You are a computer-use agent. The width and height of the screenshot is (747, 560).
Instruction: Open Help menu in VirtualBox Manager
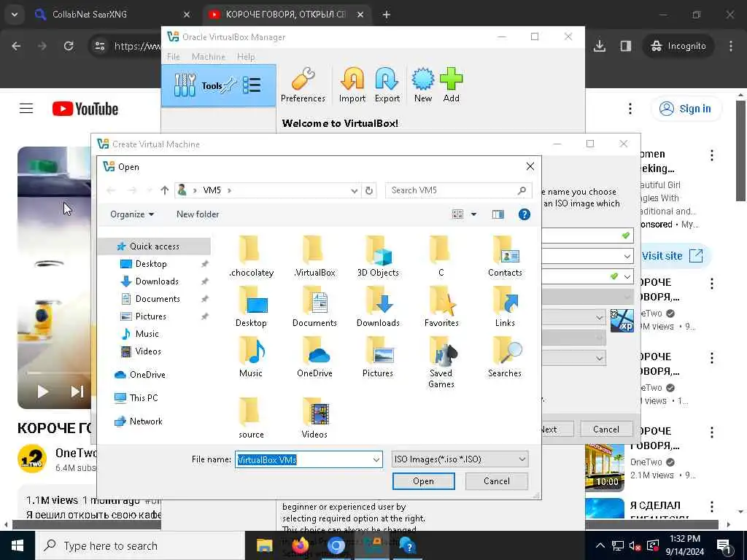[x=246, y=57]
